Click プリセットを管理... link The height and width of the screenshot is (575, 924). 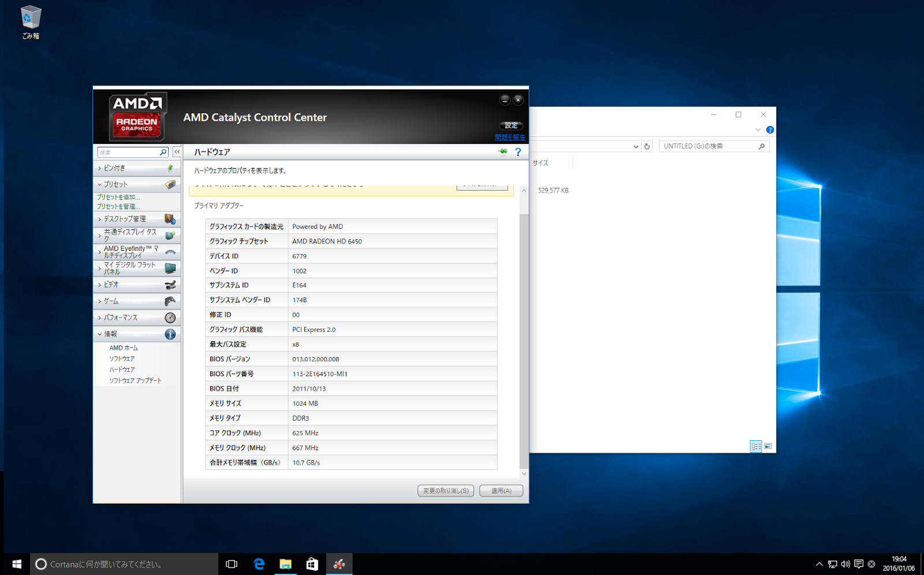click(x=118, y=206)
